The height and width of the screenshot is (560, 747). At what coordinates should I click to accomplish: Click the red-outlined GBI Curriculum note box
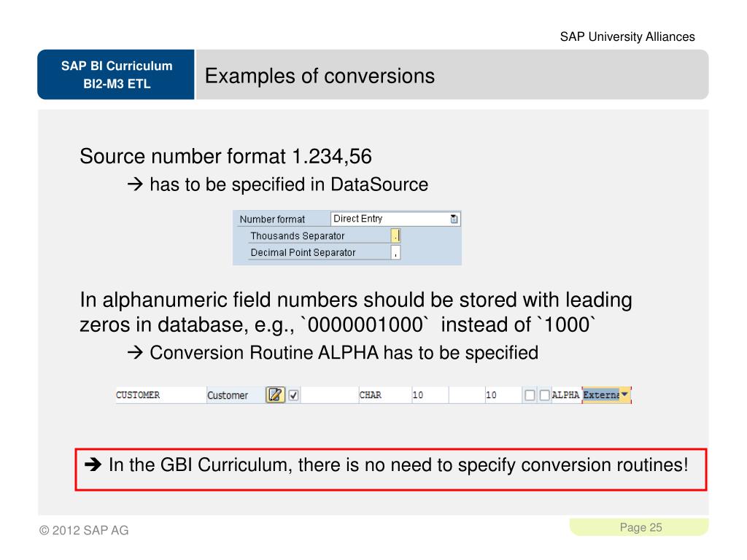[x=391, y=470]
